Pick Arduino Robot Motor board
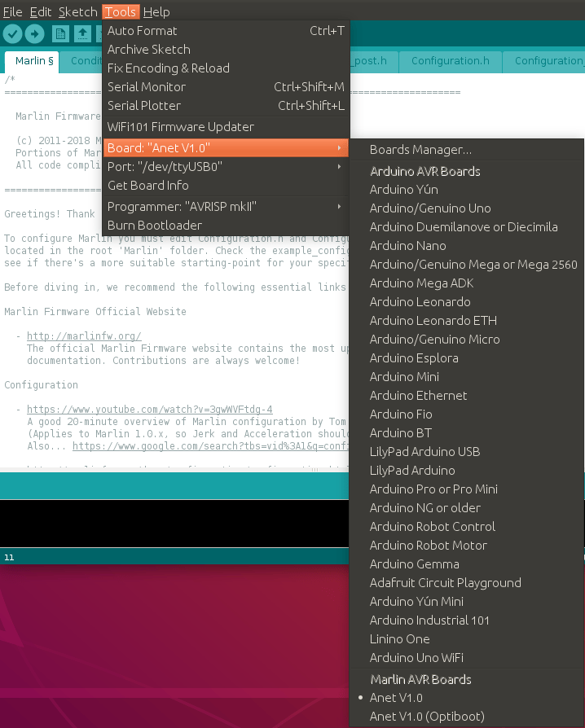This screenshot has height=728, width=585. (467, 545)
